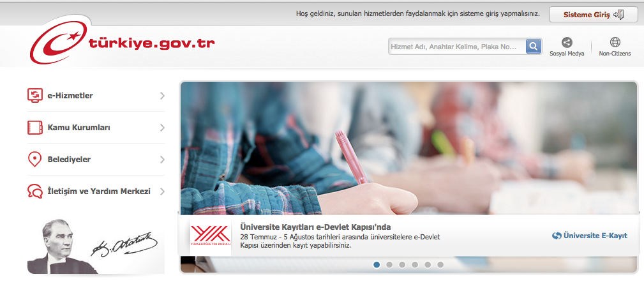Switch to the third carousel slide dot
Image resolution: width=644 pixels, height=286 pixels.
pyautogui.click(x=402, y=264)
